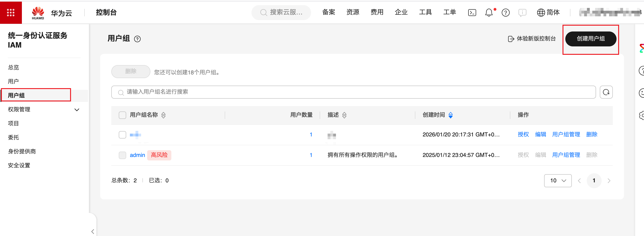This screenshot has height=236, width=644.
Task: Toggle the select-all checkbox in table header
Action: click(122, 115)
